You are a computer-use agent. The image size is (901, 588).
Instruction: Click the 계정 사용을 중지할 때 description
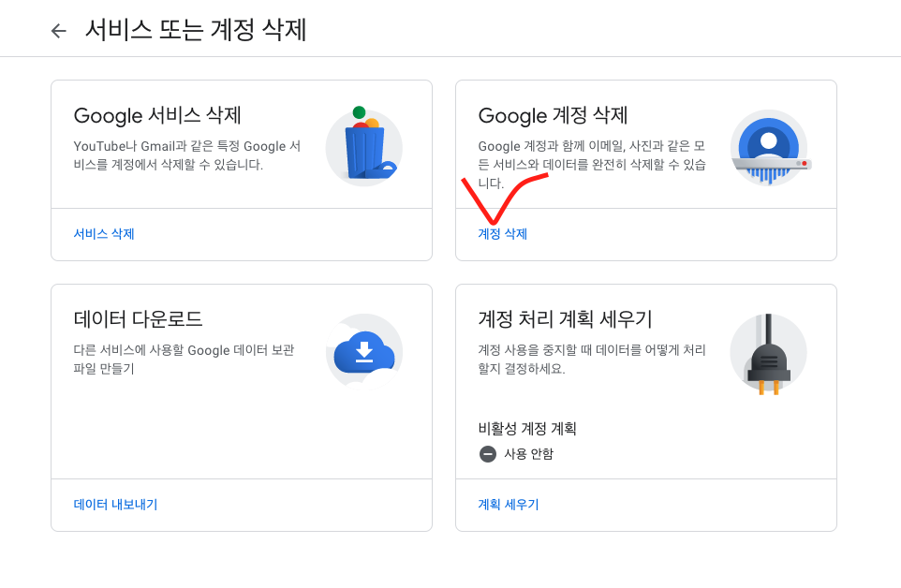[x=592, y=359]
